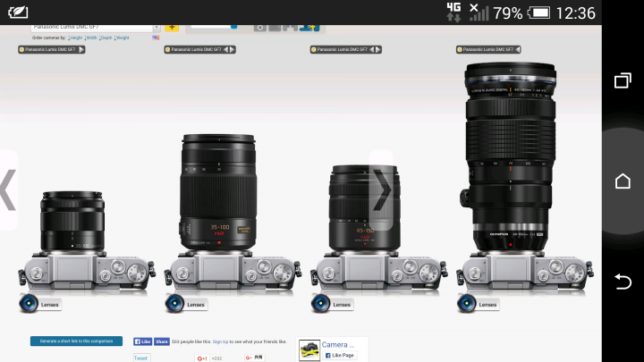Click the blue camera add-to-comparison icon

[309, 28]
